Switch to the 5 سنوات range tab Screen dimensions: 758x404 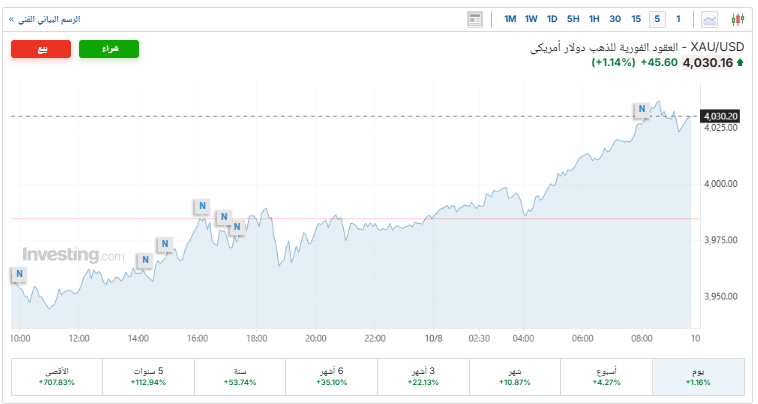click(148, 376)
